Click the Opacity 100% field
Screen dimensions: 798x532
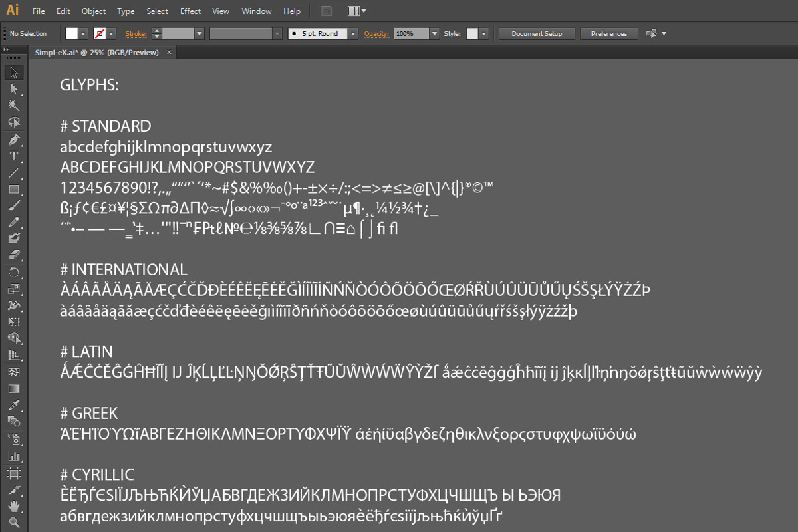tap(412, 33)
